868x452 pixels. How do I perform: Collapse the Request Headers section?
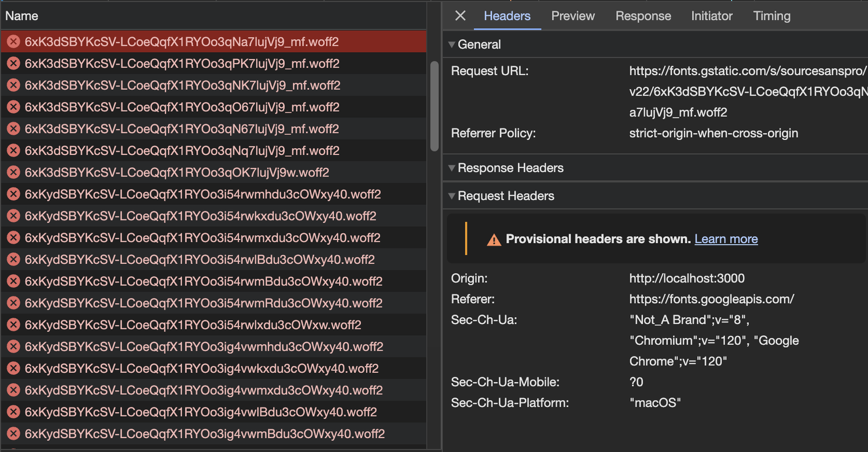tap(451, 196)
